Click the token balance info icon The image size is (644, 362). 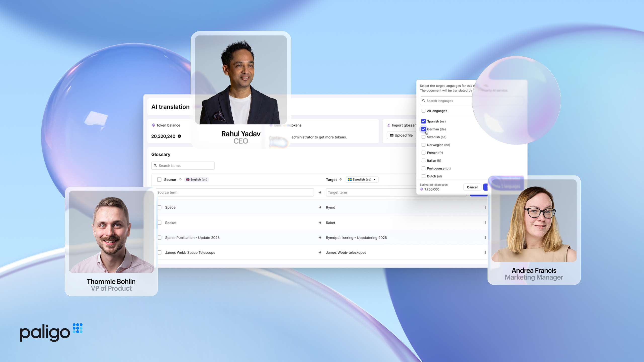[179, 136]
